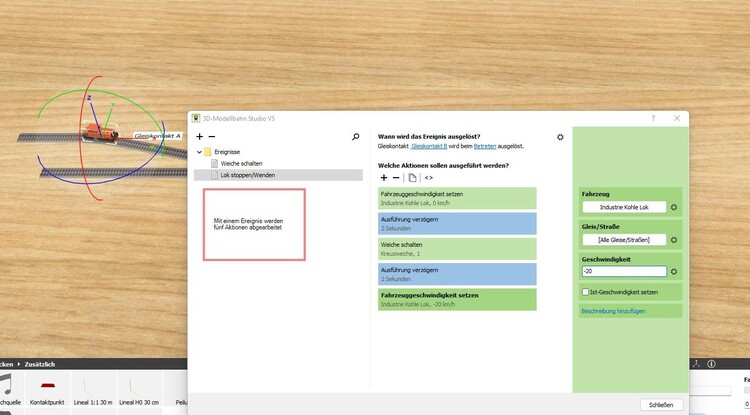This screenshot has width=750, height=415.
Task: Select the Fahrzeuggeschwindigkeit setzen 0 km/h action
Action: [457, 198]
